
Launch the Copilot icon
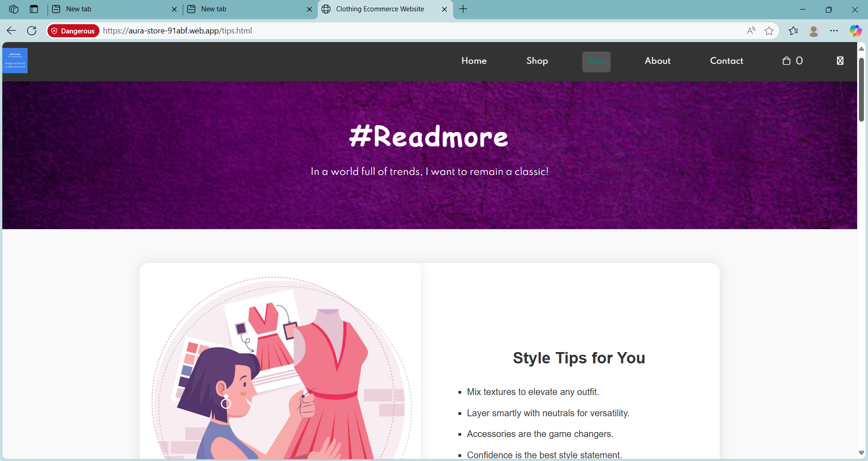[855, 31]
